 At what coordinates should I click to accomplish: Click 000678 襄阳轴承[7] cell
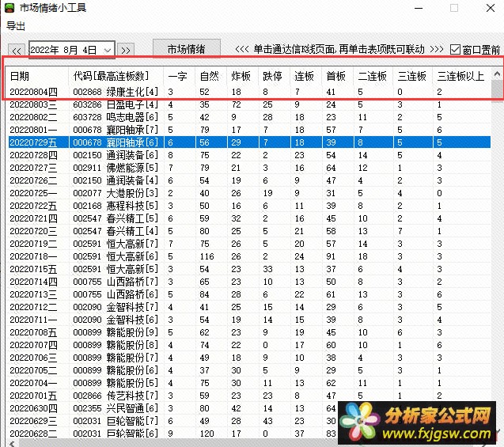[116, 130]
